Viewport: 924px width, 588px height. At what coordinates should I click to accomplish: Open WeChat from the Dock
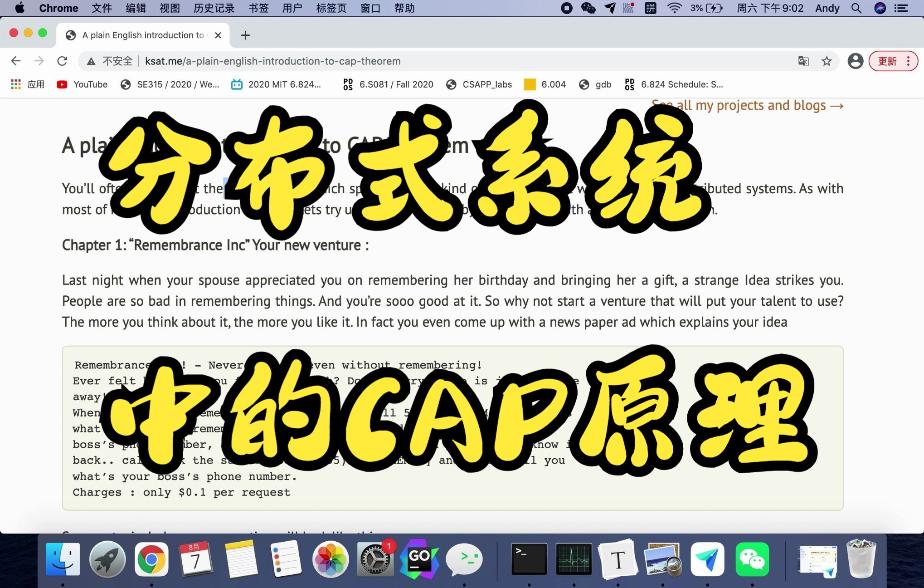[752, 559]
